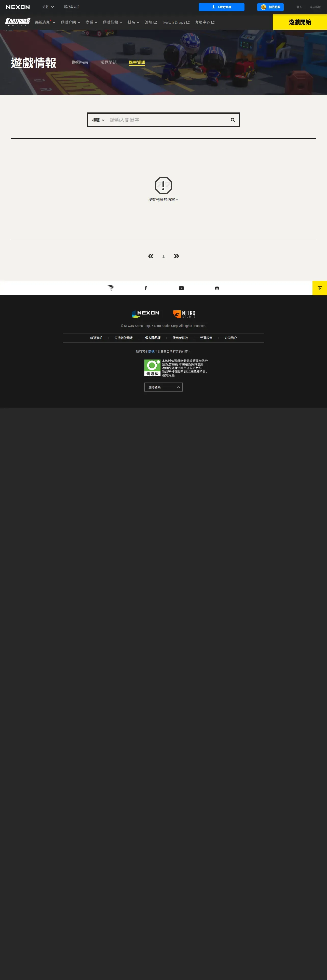The image size is (327, 980).
Task: Click the 商標 trademark link
Action: pyautogui.click(x=151, y=352)
